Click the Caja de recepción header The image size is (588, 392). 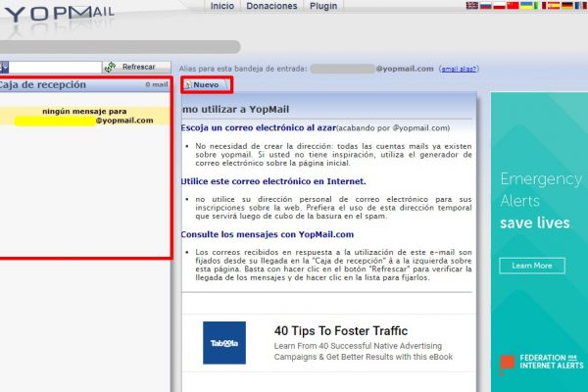tap(43, 85)
